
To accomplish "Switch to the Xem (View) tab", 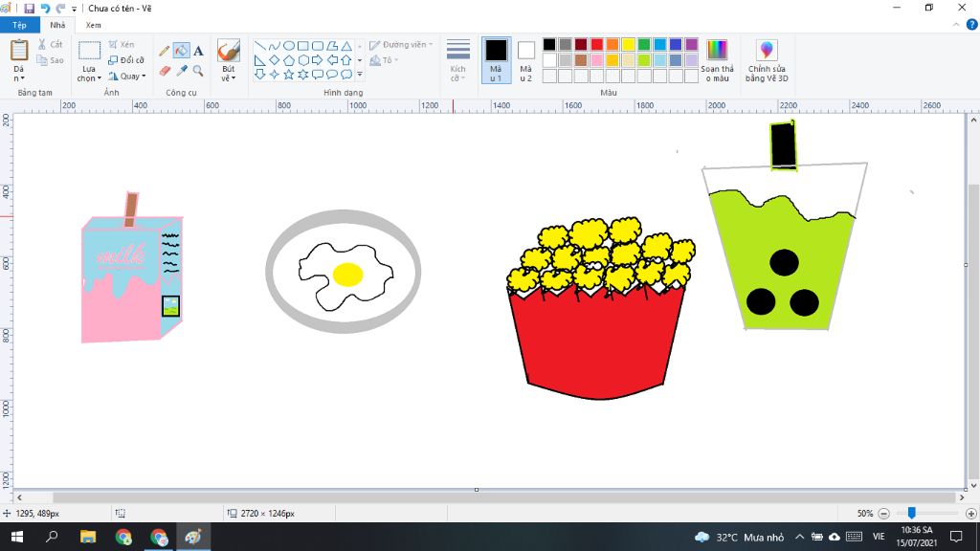I will (93, 25).
